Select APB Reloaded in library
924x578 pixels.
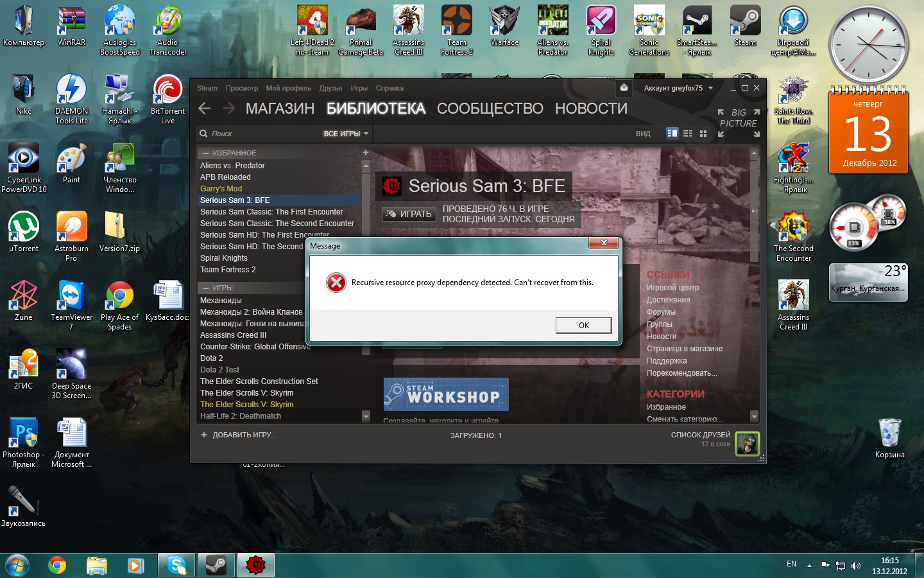point(225,177)
